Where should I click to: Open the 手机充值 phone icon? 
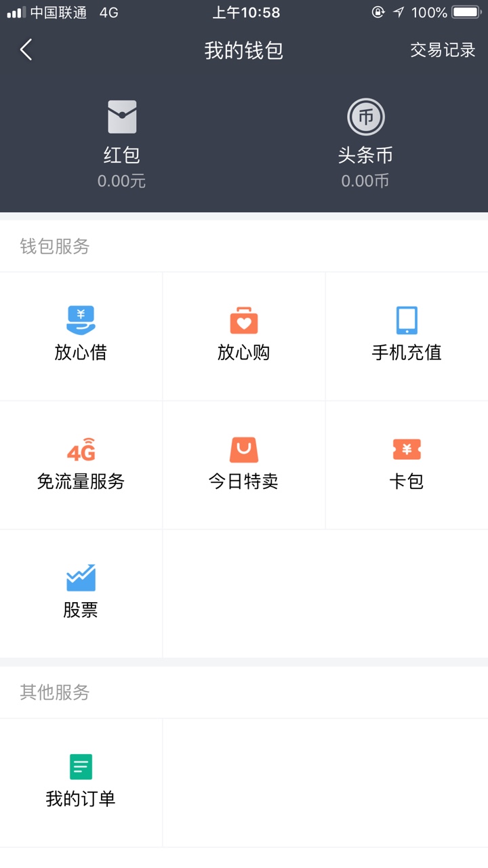tap(407, 320)
